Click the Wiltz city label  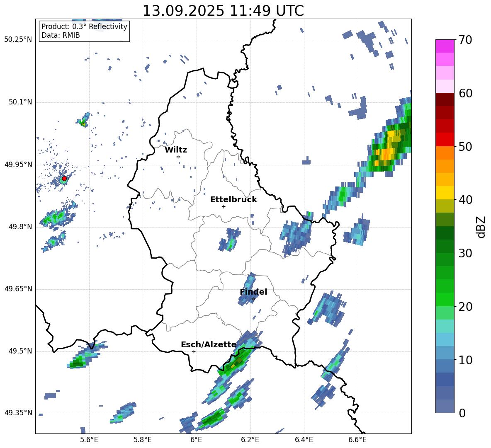pos(176,150)
